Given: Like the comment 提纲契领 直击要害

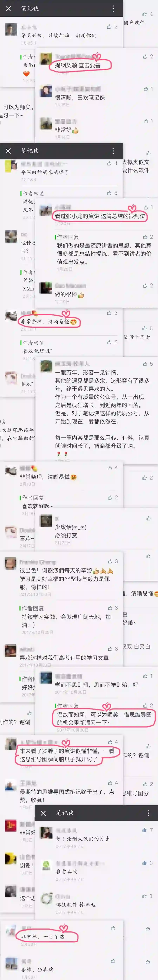Looking at the screenshot, I should pos(145,56).
